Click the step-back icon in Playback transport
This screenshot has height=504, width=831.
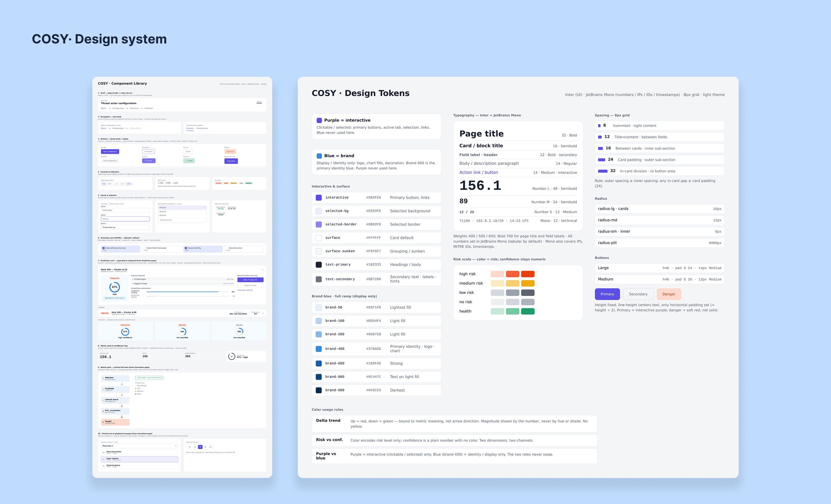195,447
